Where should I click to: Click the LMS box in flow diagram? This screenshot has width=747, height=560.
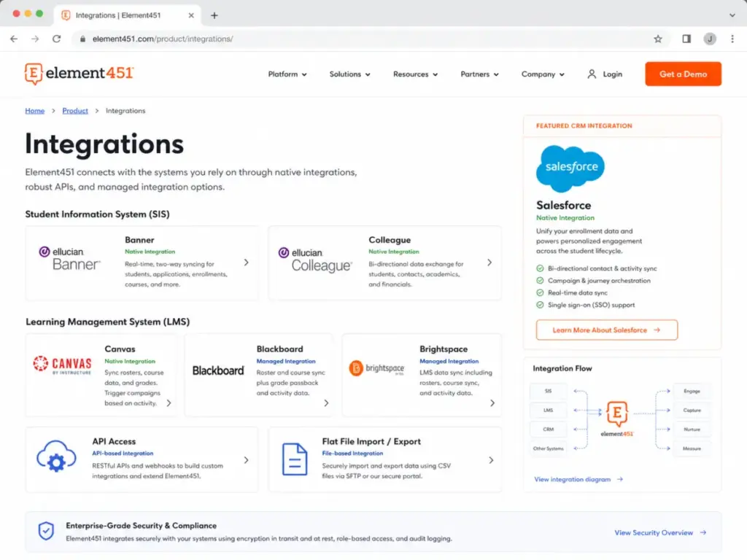[x=549, y=410]
